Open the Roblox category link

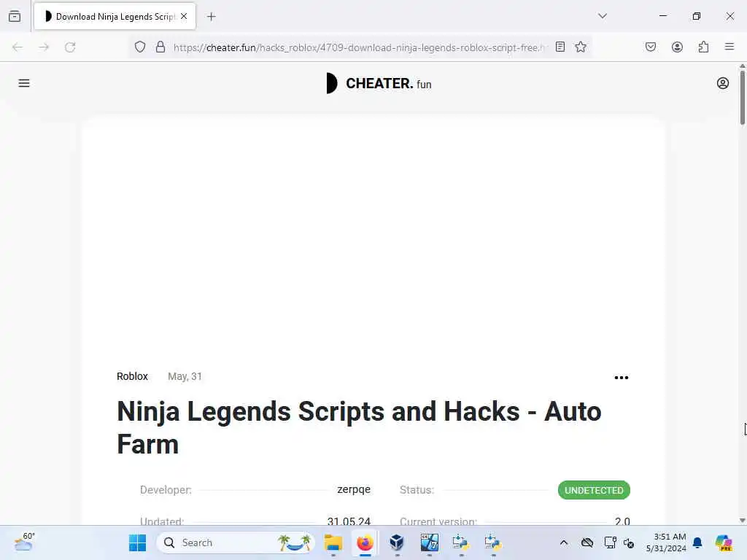tap(133, 376)
